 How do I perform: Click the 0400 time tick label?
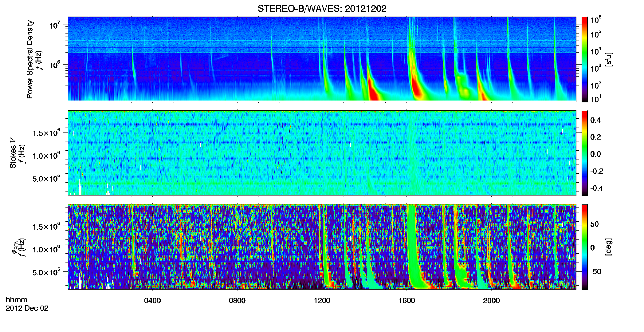click(152, 301)
